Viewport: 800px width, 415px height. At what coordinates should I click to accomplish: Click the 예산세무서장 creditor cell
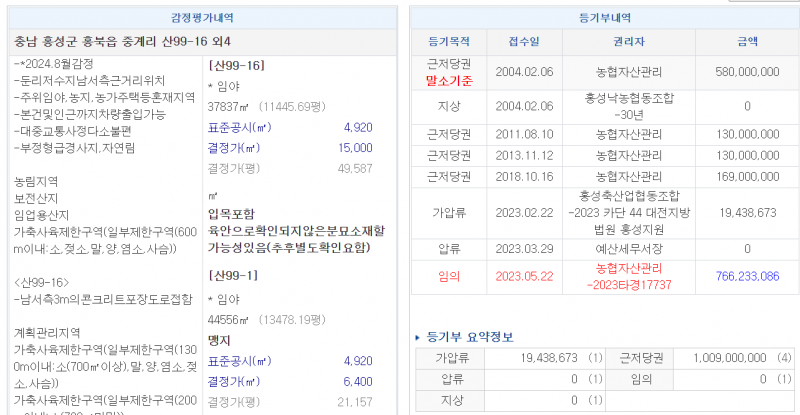coord(628,246)
